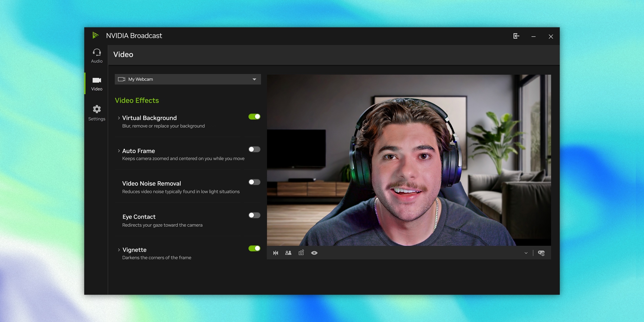Image resolution: width=644 pixels, height=322 pixels.
Task: Expand the Auto Frame options chevron
Action: click(119, 151)
